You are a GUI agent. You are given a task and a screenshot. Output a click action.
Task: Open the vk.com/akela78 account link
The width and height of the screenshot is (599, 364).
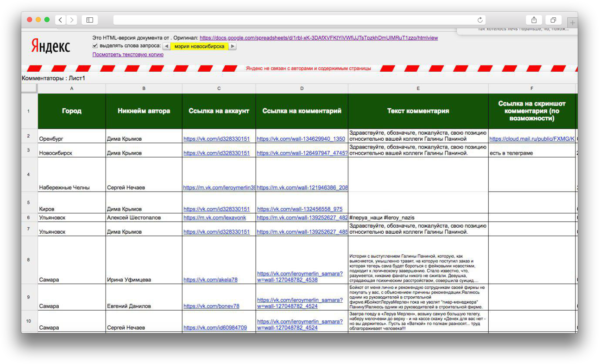210,280
